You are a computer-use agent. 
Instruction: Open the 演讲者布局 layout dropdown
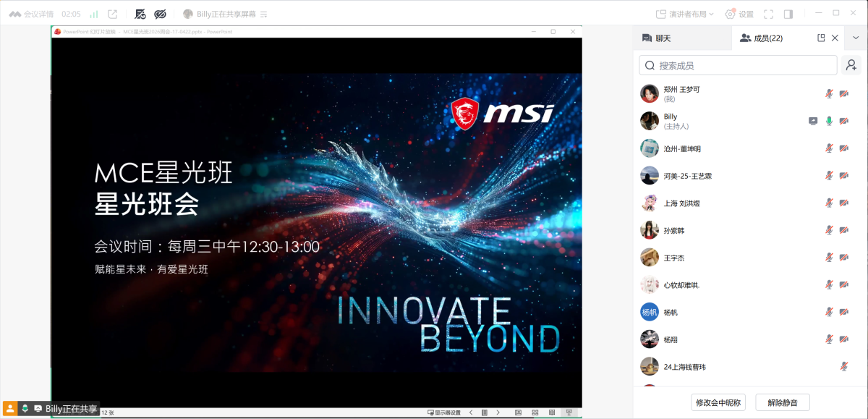point(685,14)
